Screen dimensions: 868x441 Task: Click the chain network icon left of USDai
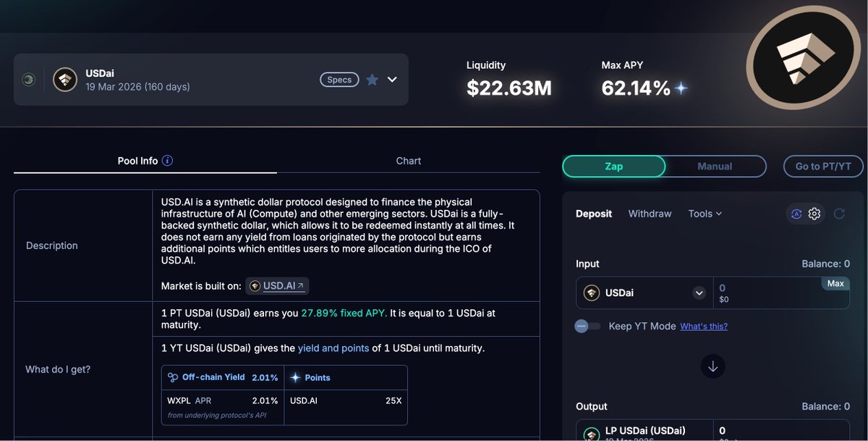(x=28, y=80)
